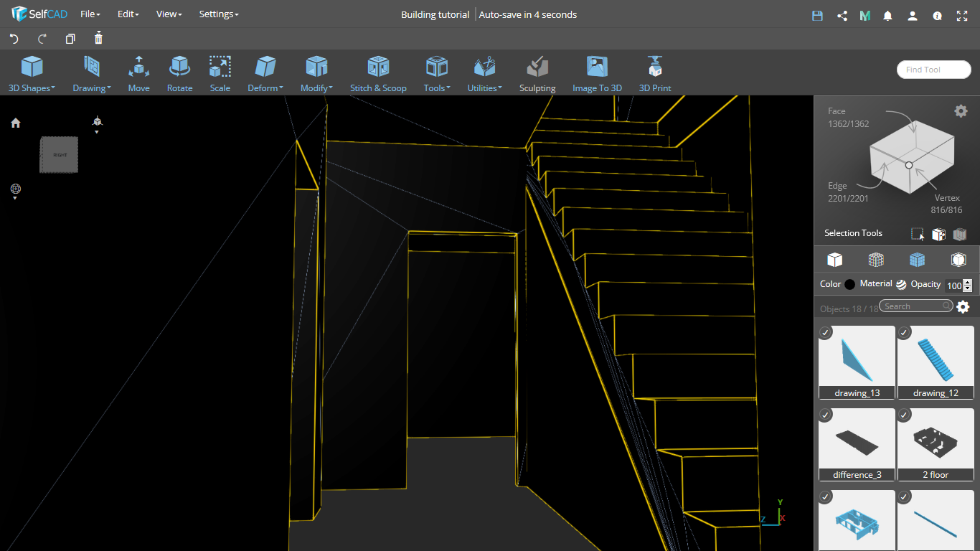Select the drawing_12 stairs thumbnail

pos(936,362)
